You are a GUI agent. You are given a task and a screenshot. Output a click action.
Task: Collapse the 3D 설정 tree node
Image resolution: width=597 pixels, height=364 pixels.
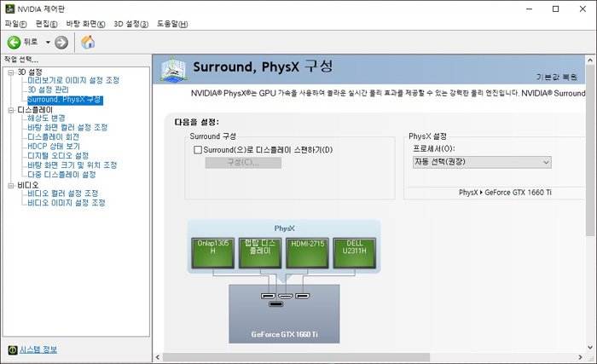click(x=10, y=72)
